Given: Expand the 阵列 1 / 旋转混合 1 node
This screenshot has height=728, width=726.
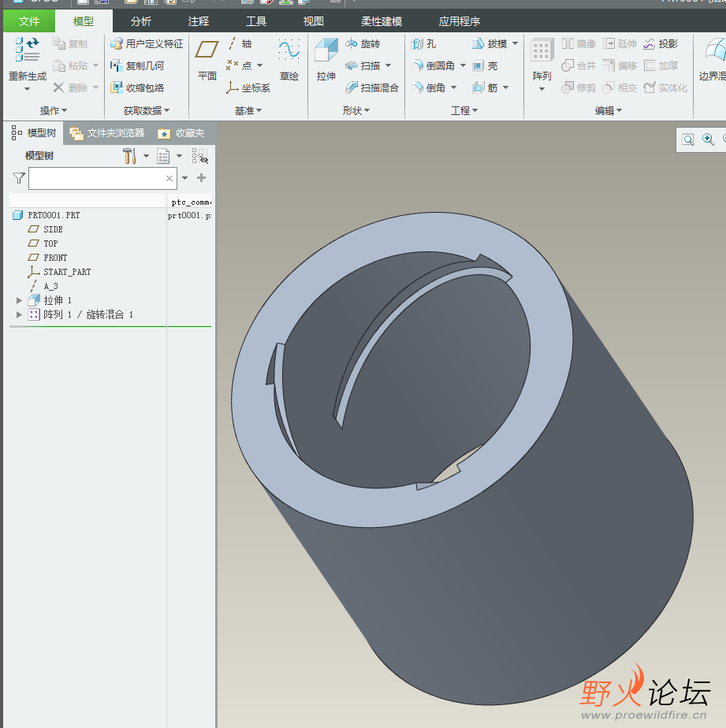Looking at the screenshot, I should [19, 315].
